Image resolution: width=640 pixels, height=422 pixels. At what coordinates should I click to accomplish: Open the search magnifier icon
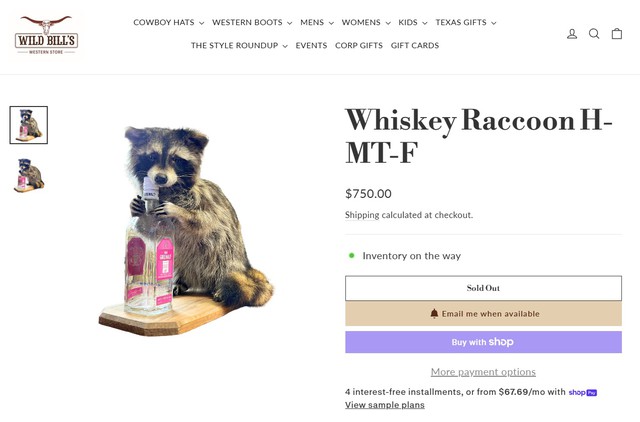(x=594, y=34)
